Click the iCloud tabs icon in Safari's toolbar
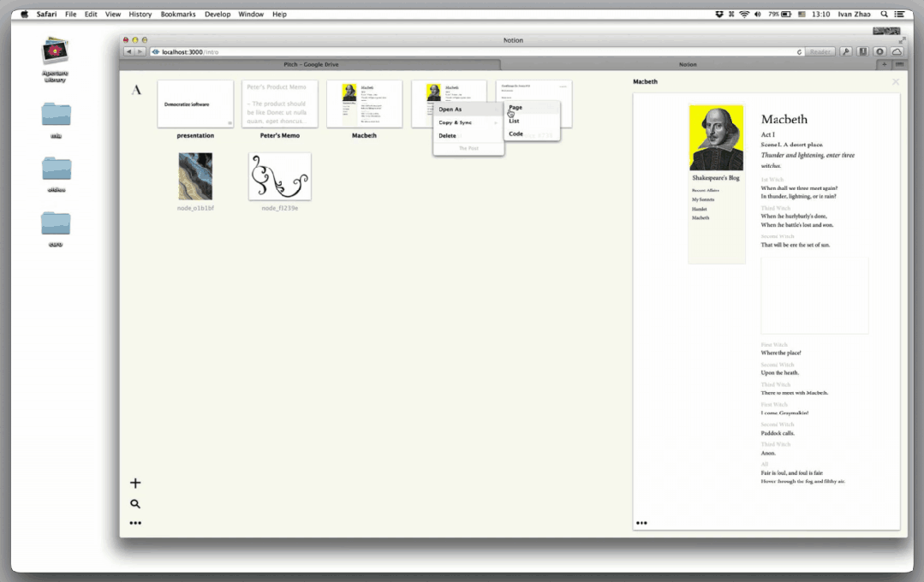Screen dimensions: 924x582 pyautogui.click(x=896, y=50)
